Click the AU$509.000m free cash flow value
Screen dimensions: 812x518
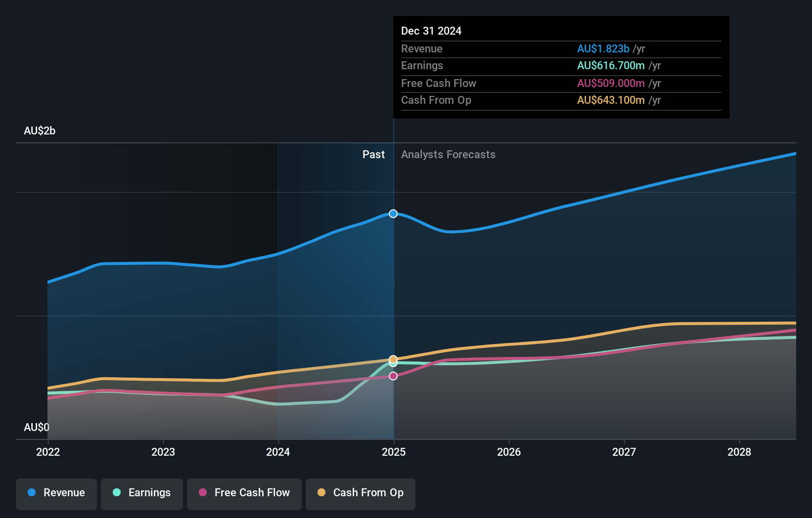611,84
